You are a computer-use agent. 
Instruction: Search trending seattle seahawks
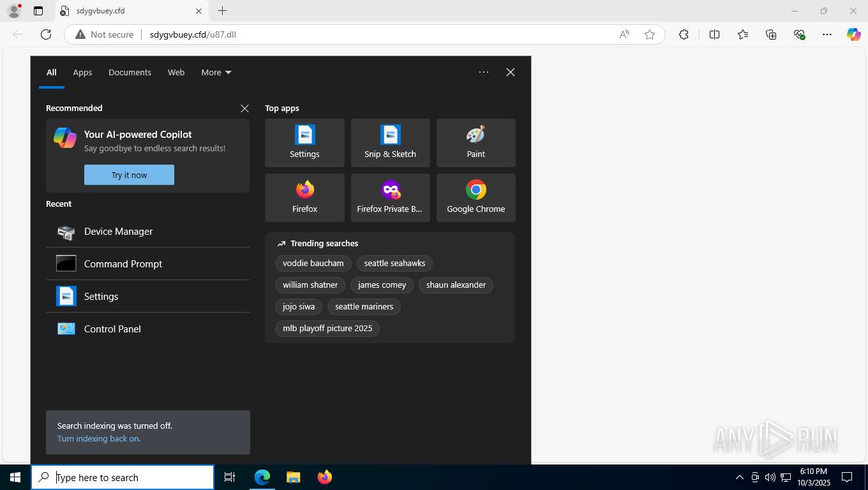pos(394,264)
